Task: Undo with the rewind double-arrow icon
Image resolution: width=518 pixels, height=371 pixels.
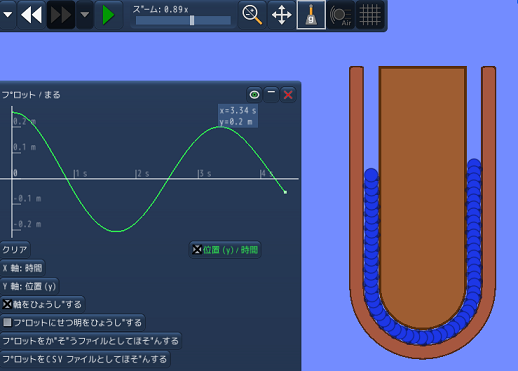Action: click(32, 15)
